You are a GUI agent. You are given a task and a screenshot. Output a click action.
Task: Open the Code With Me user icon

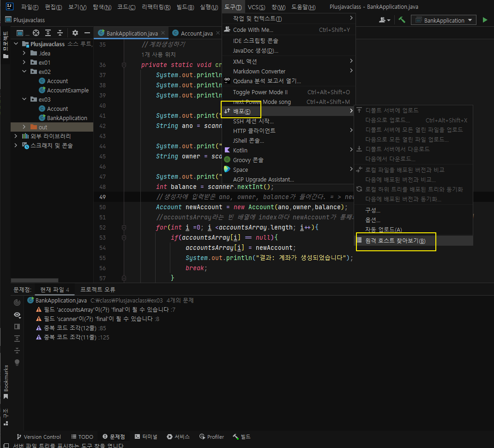pyautogui.click(x=385, y=20)
